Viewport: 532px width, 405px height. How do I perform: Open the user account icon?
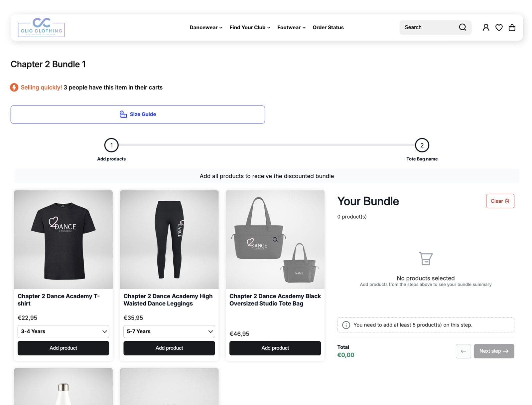tap(486, 27)
